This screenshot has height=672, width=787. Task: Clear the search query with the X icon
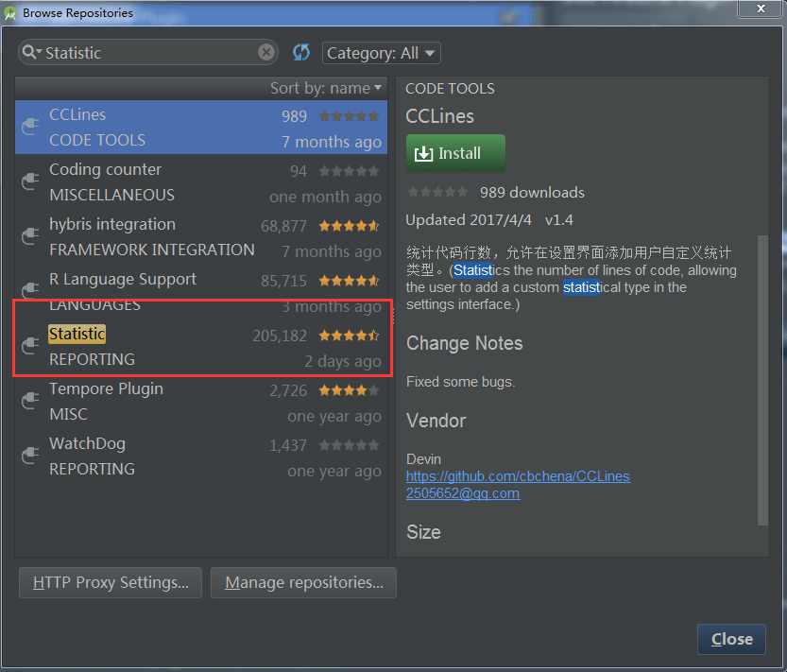(265, 52)
